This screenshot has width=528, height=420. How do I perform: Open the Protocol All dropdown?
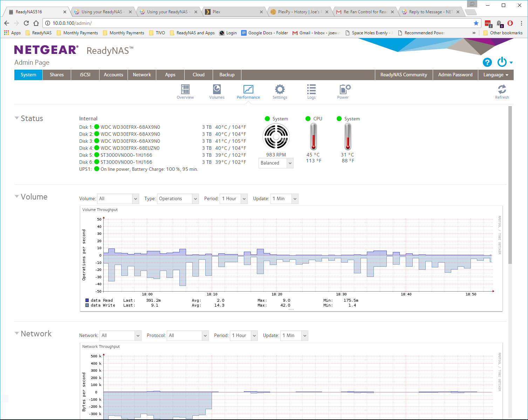(188, 336)
